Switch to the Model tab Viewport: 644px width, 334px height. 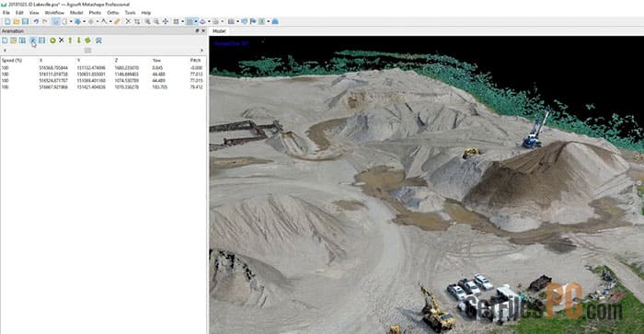[x=219, y=31]
